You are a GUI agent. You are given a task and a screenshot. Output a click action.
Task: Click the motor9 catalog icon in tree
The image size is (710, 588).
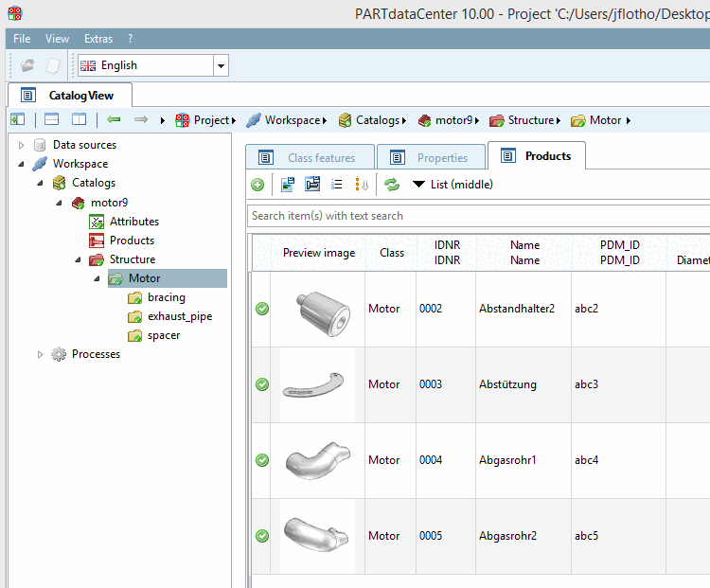[x=78, y=203]
